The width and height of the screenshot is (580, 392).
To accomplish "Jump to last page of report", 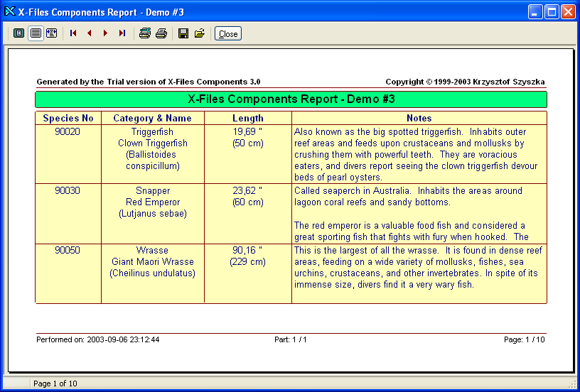I will [122, 33].
